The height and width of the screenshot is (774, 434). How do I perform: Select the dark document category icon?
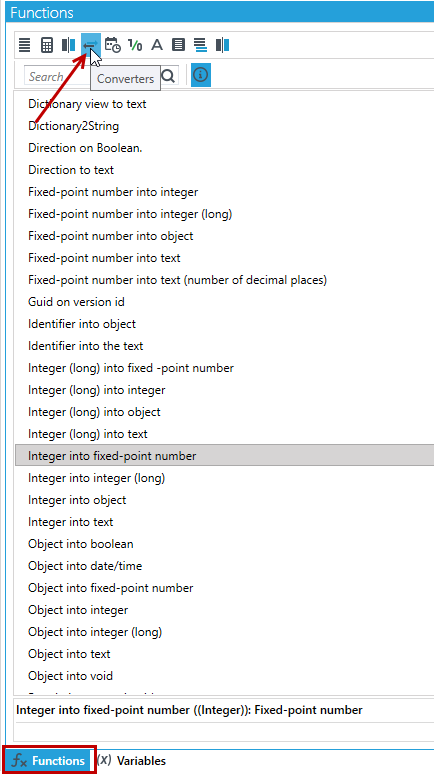178,45
